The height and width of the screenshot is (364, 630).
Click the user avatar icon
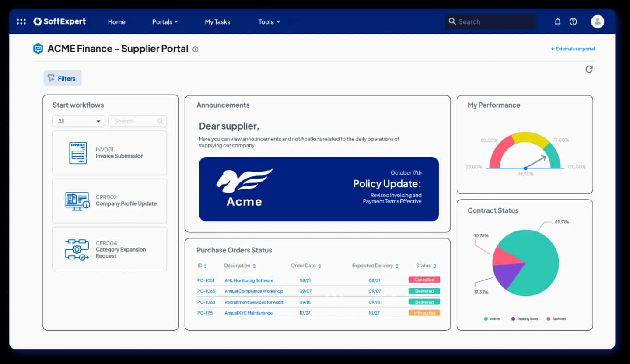(x=597, y=21)
